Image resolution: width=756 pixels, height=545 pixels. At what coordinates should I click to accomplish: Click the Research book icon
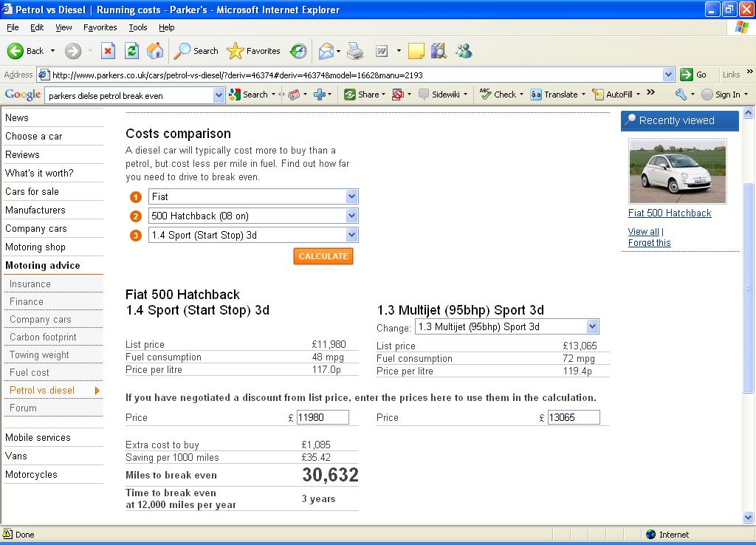click(x=439, y=51)
